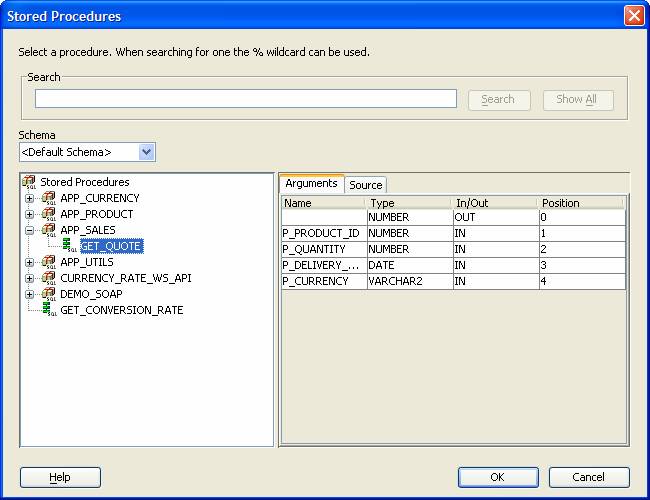
Task: Open the Schema dropdown list
Action: (147, 152)
